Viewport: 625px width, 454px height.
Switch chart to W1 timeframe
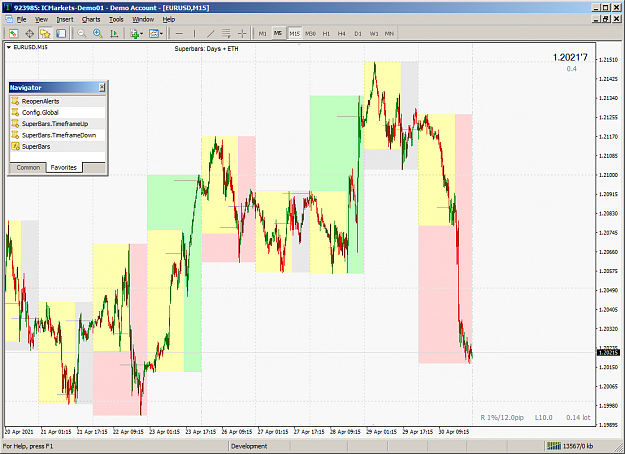(x=373, y=33)
